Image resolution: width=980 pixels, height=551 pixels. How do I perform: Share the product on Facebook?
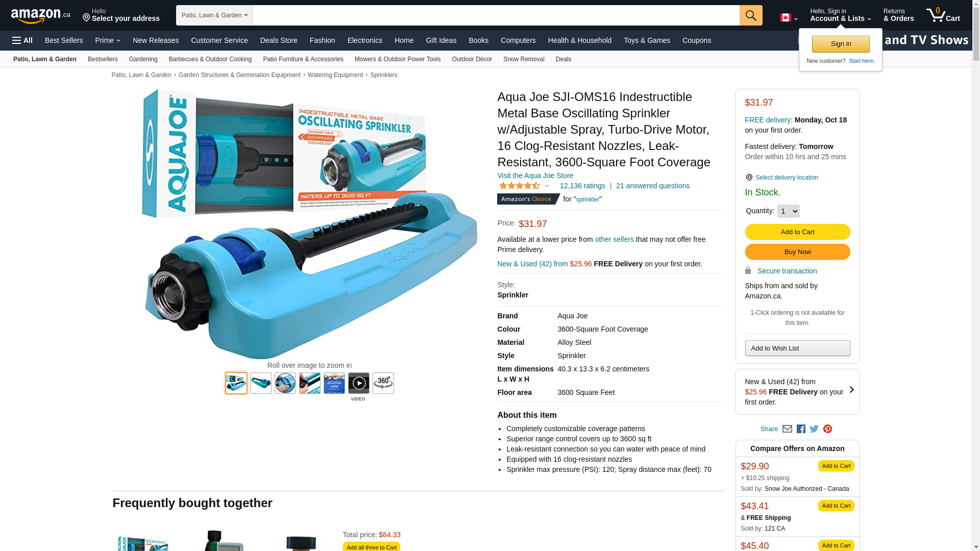pos(801,429)
